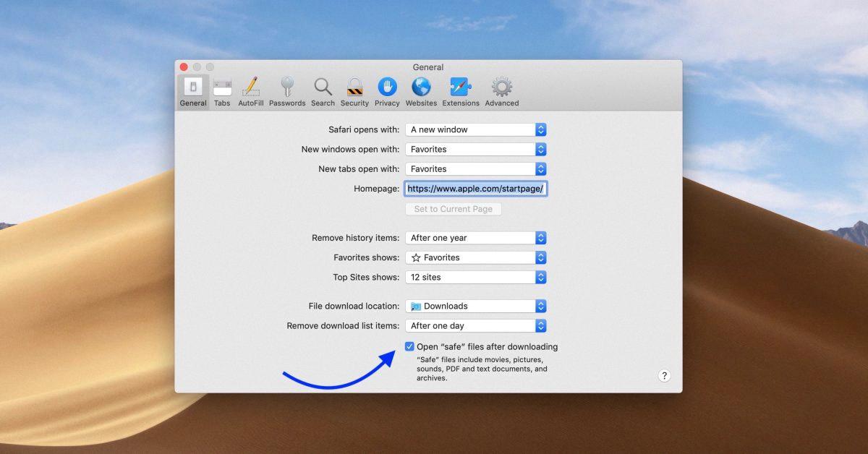
Task: Click the Set to Current Page button
Action: tap(454, 209)
